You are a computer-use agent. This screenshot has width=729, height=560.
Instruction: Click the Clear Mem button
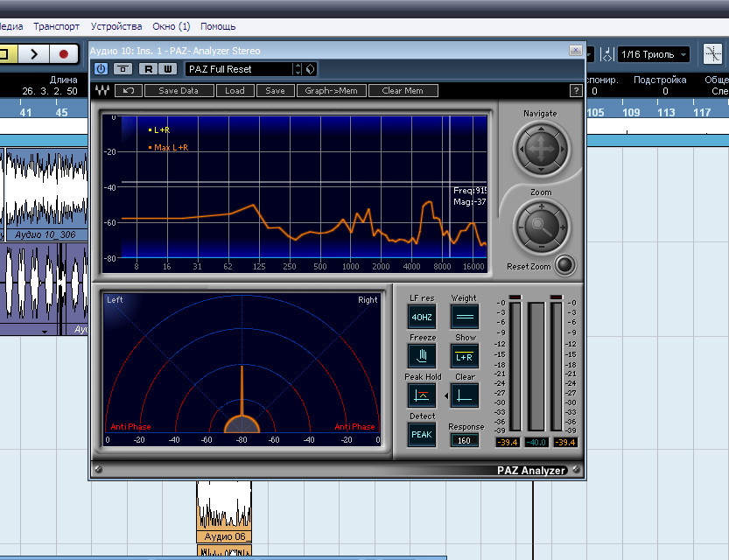pos(403,91)
